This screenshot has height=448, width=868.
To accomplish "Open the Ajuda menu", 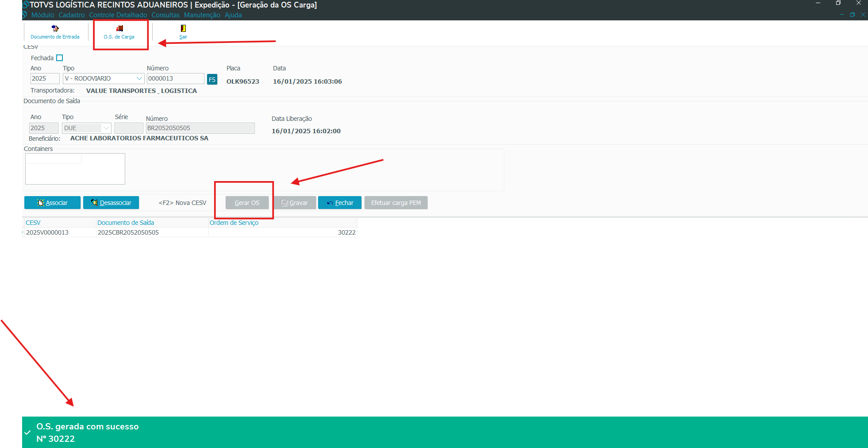I will pyautogui.click(x=233, y=15).
